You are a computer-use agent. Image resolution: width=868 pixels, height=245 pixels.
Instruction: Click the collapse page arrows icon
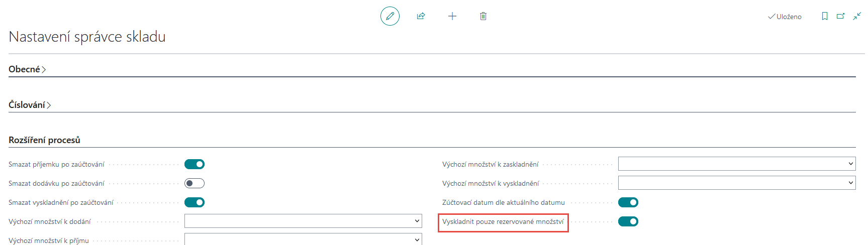click(x=857, y=17)
